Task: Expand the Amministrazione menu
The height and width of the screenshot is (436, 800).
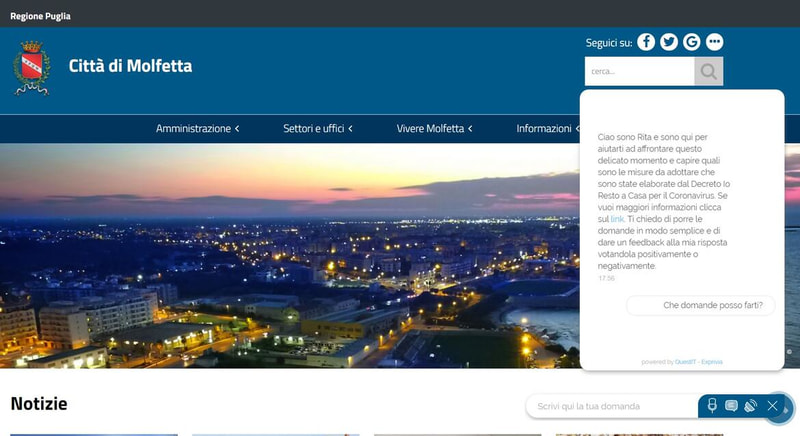Action: (197, 129)
